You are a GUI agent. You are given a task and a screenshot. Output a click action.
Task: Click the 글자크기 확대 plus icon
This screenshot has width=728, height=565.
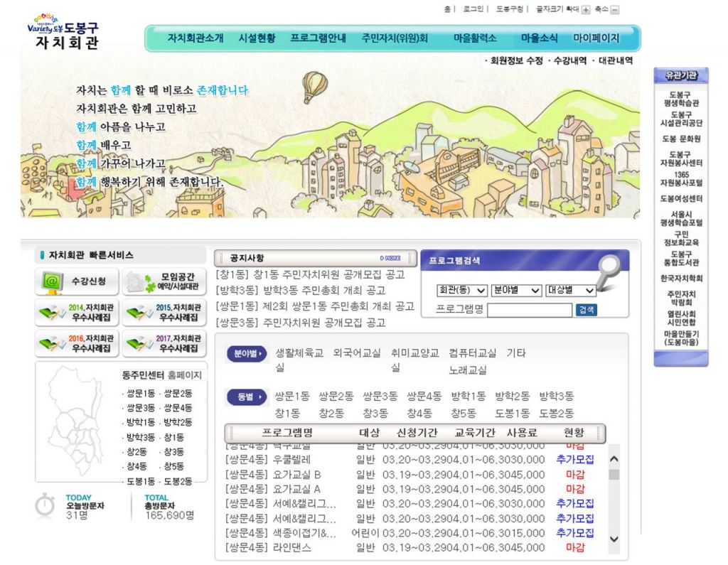coord(586,9)
